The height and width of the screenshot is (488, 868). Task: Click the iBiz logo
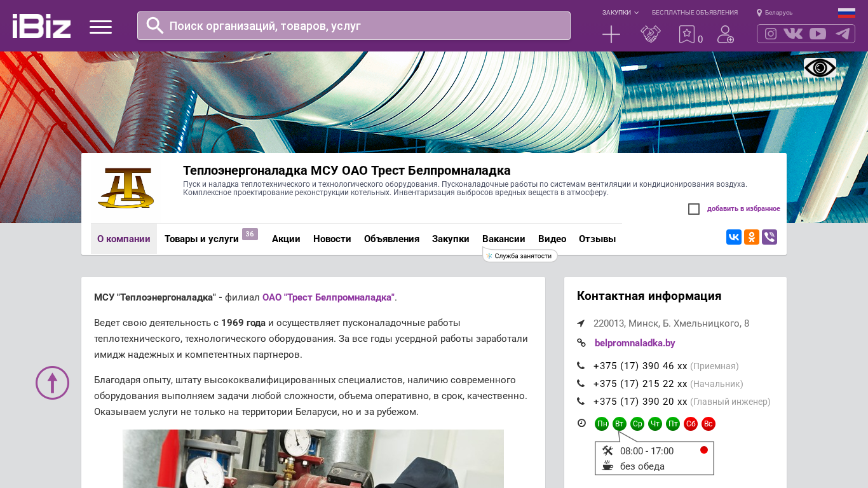coord(41,26)
